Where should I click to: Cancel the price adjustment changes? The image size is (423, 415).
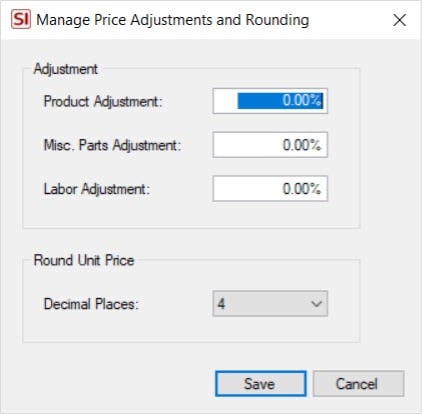[358, 384]
